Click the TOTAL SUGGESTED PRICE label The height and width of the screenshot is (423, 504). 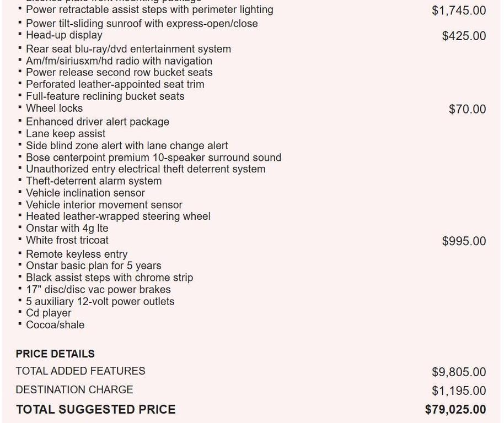coord(96,410)
